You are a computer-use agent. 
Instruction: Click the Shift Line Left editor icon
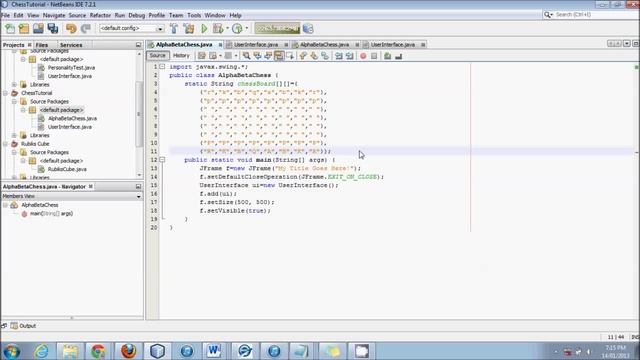339,56
